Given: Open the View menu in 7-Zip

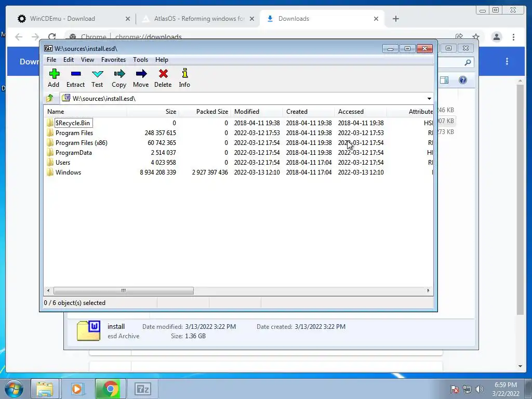Looking at the screenshot, I should pos(87,59).
